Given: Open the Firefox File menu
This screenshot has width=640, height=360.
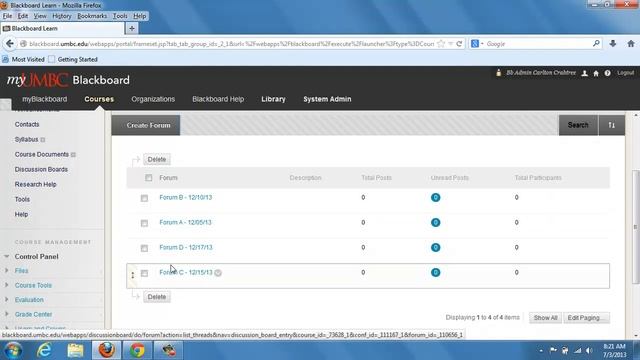Looking at the screenshot, I should point(7,16).
